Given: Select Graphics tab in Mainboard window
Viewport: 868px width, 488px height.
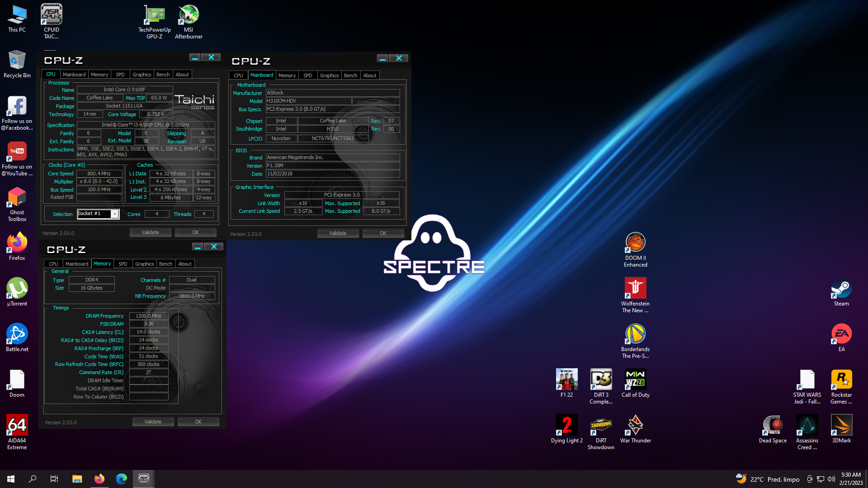Looking at the screenshot, I should pyautogui.click(x=329, y=75).
